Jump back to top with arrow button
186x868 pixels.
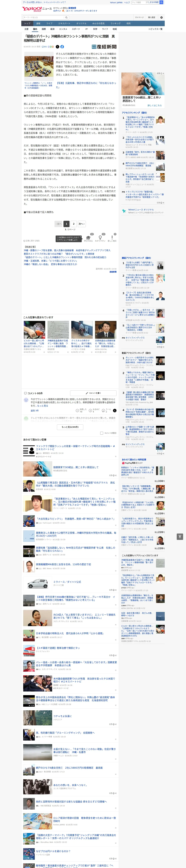(x=180, y=536)
